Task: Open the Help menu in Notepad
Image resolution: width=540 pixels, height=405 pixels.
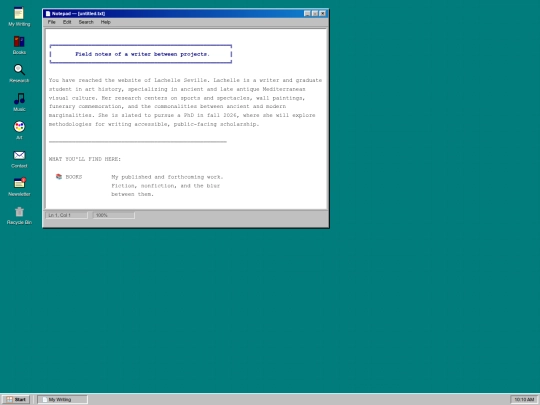Action: (x=105, y=22)
